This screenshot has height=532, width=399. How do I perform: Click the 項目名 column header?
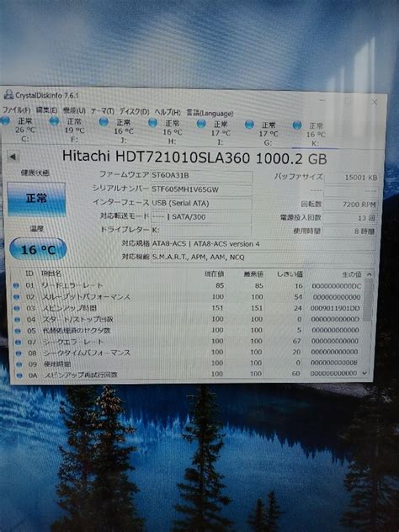tap(51, 274)
